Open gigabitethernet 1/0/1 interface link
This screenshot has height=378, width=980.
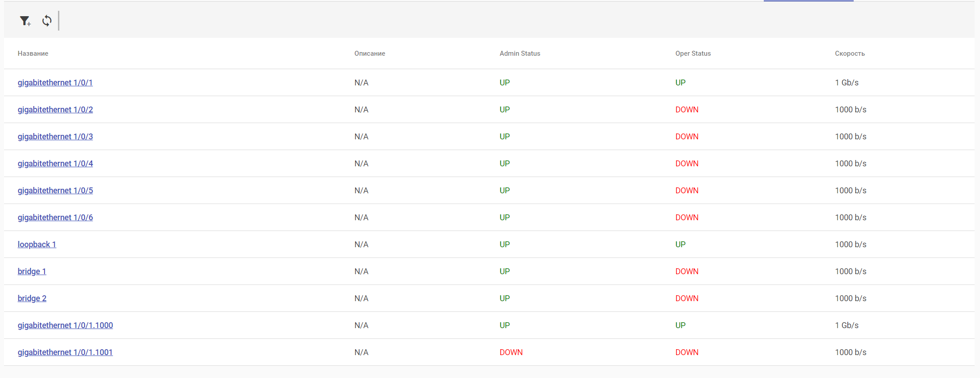pyautogui.click(x=55, y=83)
